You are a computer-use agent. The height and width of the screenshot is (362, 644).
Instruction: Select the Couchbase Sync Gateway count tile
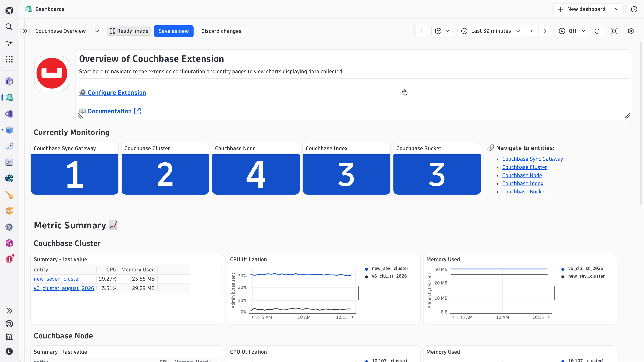(x=74, y=168)
